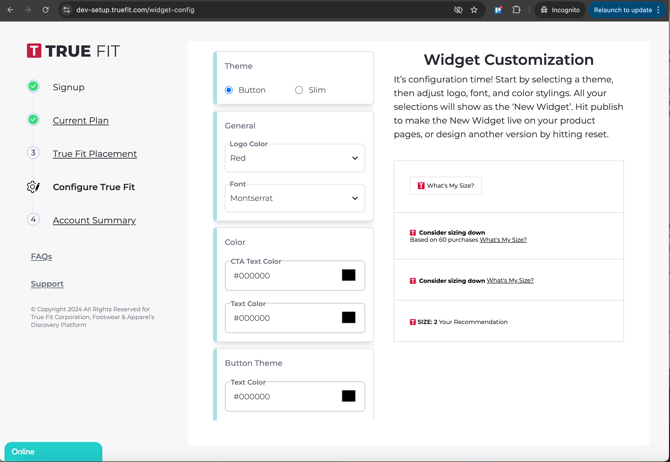The height and width of the screenshot is (462, 670).
Task: Open the Font dropdown showing Montserrat
Action: 295,198
